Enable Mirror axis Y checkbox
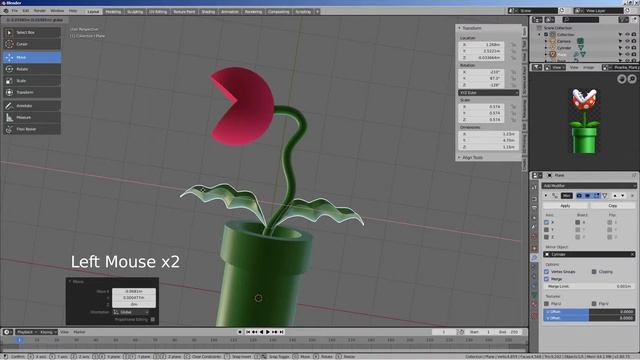 pos(547,230)
